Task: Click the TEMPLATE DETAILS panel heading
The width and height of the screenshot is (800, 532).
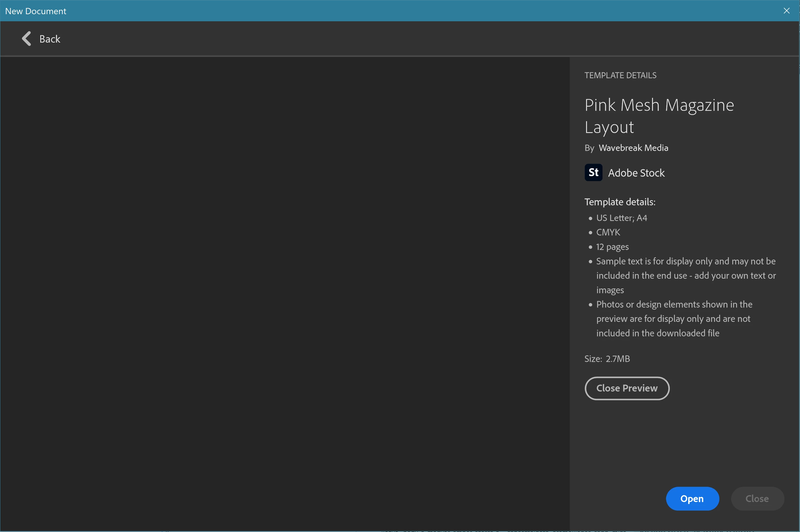Action: [620, 75]
